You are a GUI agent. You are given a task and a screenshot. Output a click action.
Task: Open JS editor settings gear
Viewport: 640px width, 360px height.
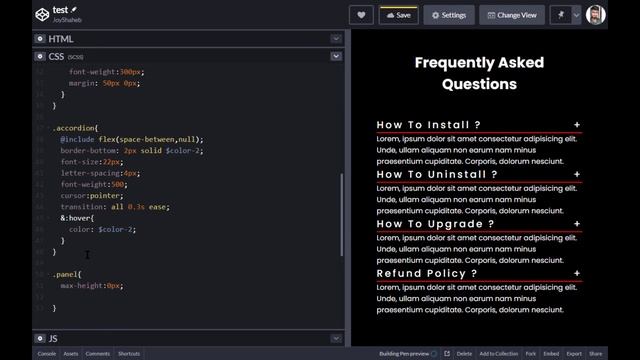tap(40, 338)
